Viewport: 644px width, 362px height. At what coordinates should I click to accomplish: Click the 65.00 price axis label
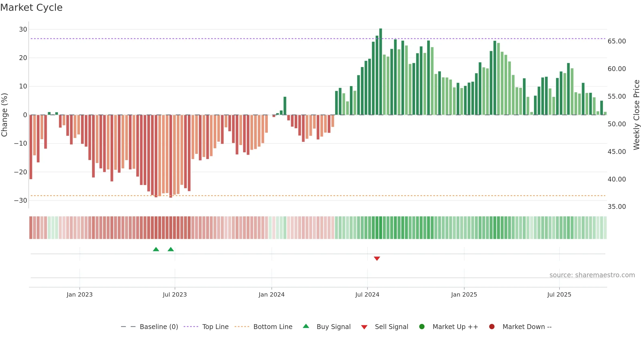point(617,41)
